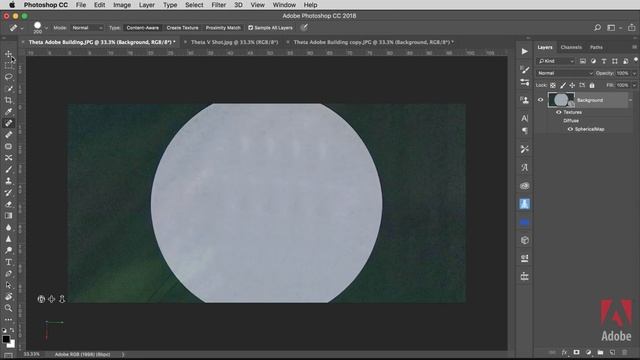Screen dimensions: 640x360
Task: Toggle Lock image pixels brush icon
Action: [x=563, y=85]
